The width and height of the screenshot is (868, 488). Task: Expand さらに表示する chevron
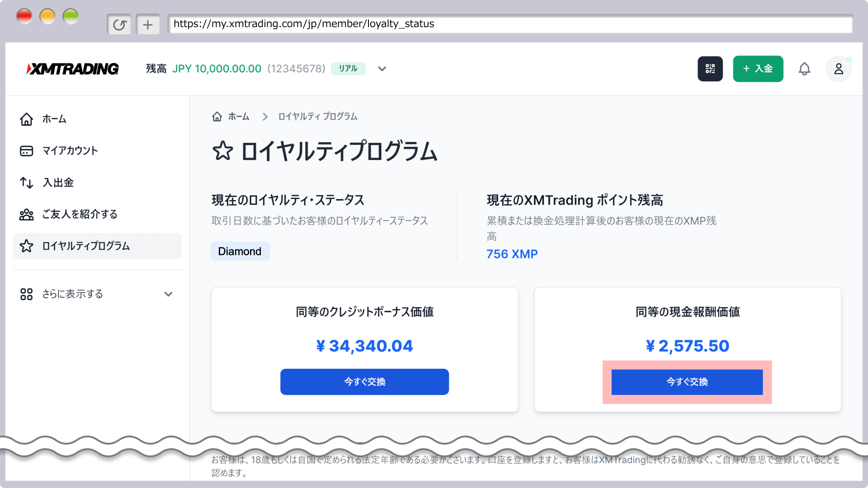(x=168, y=294)
